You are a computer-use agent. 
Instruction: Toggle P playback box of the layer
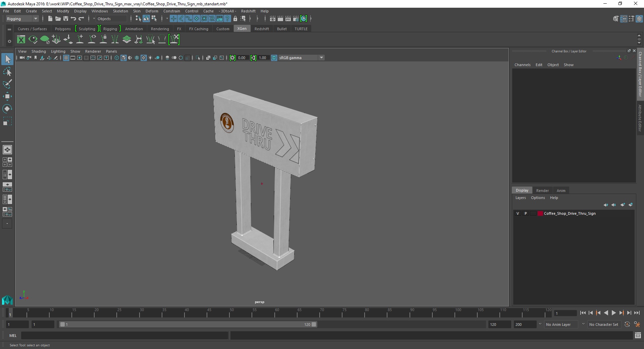tap(526, 213)
